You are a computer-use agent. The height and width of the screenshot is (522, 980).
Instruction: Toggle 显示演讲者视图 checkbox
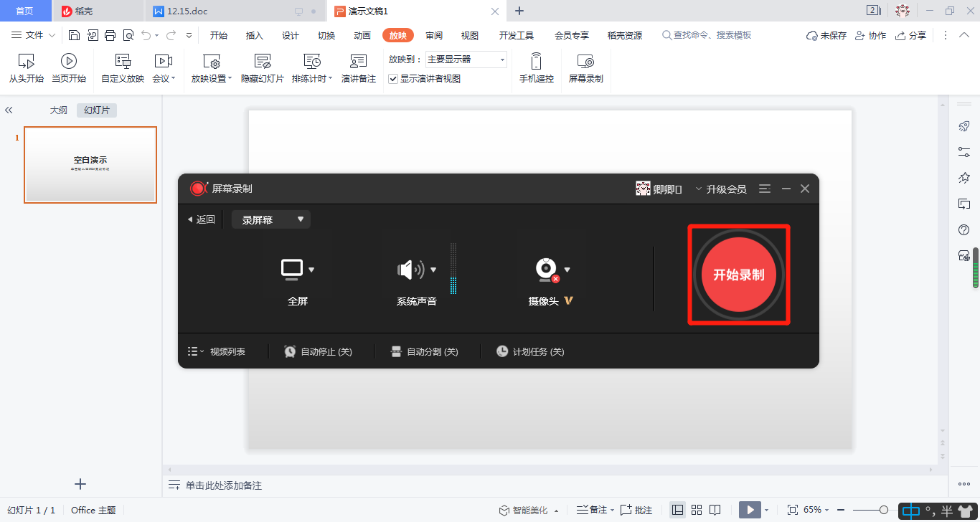[x=393, y=79]
